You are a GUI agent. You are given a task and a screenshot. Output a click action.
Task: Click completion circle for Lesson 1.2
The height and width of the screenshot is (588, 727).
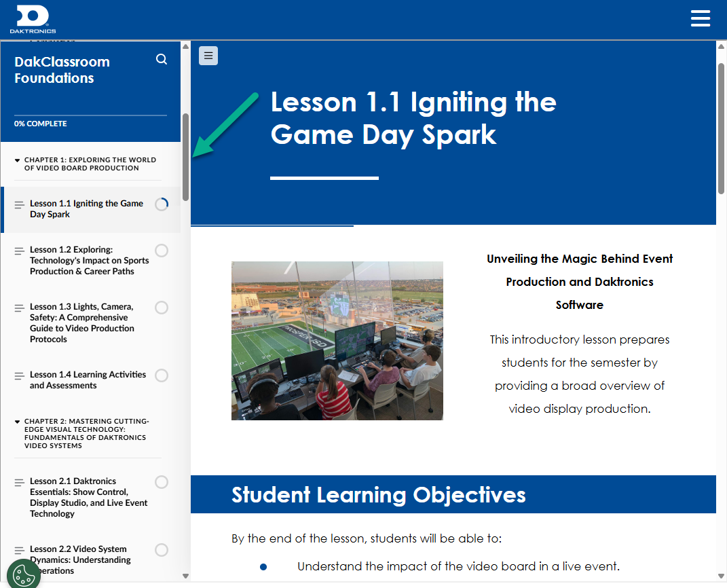[x=162, y=251]
